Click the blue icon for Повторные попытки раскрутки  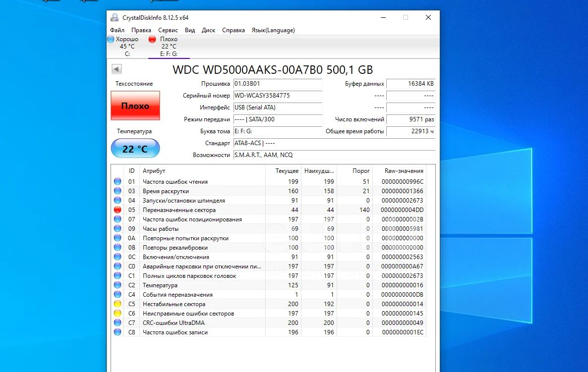(x=118, y=238)
